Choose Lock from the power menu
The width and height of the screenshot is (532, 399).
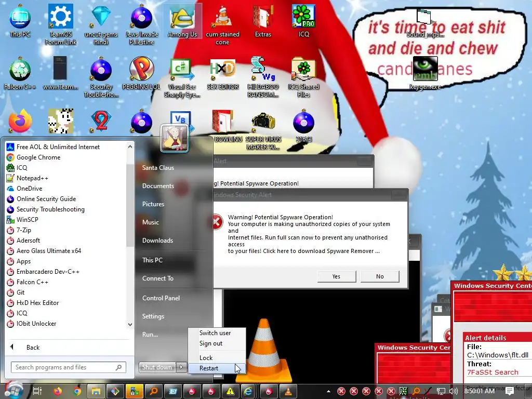[x=217, y=357]
